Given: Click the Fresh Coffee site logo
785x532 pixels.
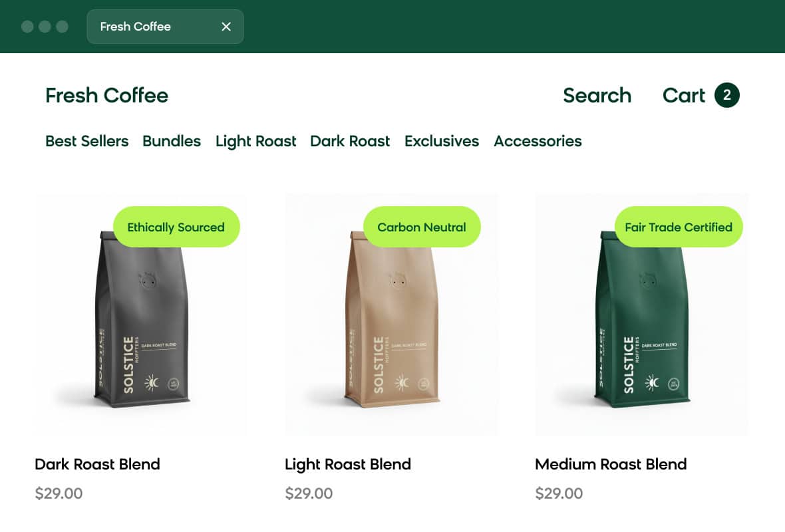Looking at the screenshot, I should (106, 95).
